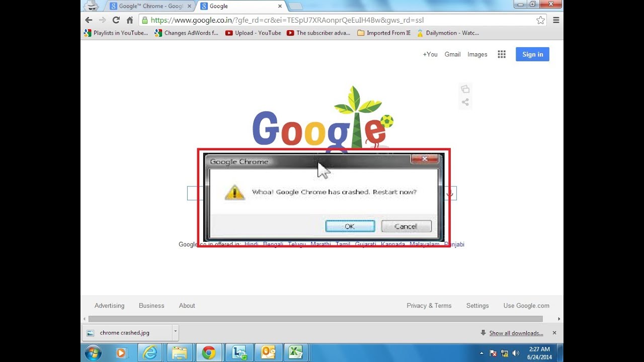Viewport: 644px width, 362px height.
Task: Open Gmail link
Action: click(452, 54)
